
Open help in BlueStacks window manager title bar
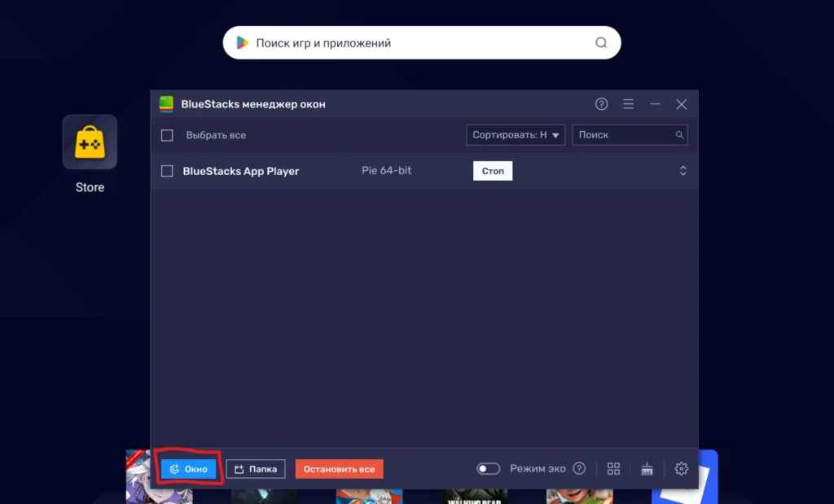point(601,104)
